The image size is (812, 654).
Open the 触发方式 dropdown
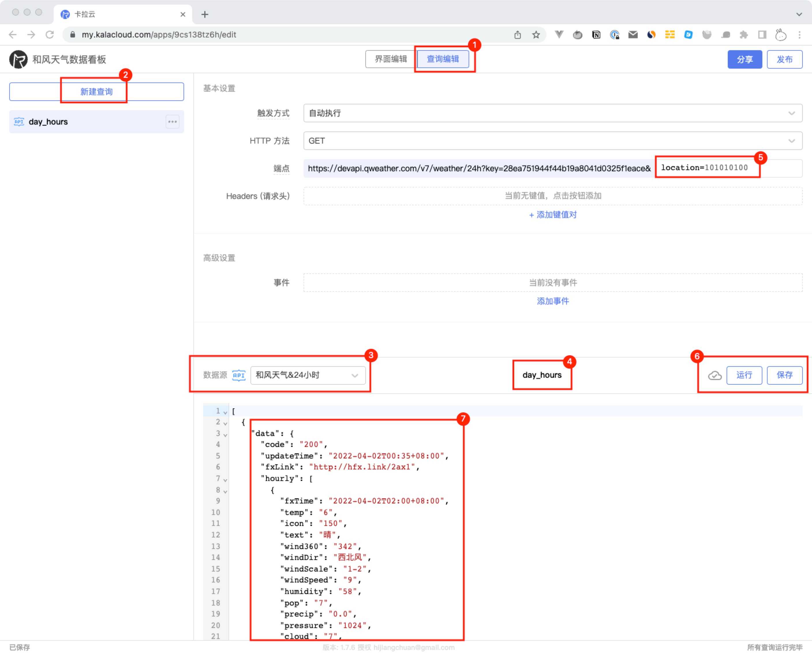tap(553, 113)
